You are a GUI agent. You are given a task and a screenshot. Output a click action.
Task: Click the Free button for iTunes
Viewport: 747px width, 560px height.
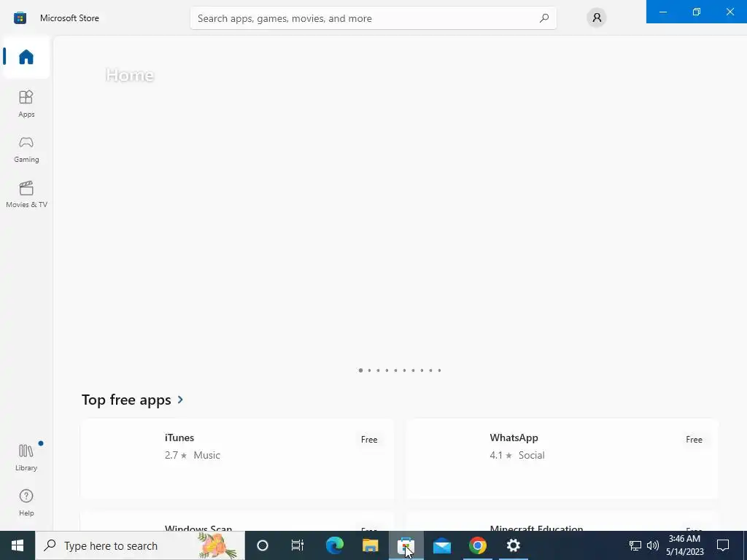(369, 440)
